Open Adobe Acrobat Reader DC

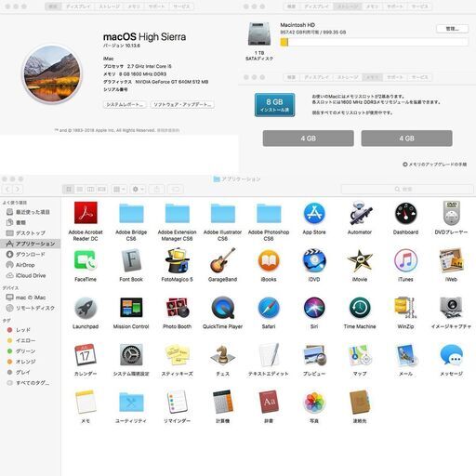tap(86, 213)
